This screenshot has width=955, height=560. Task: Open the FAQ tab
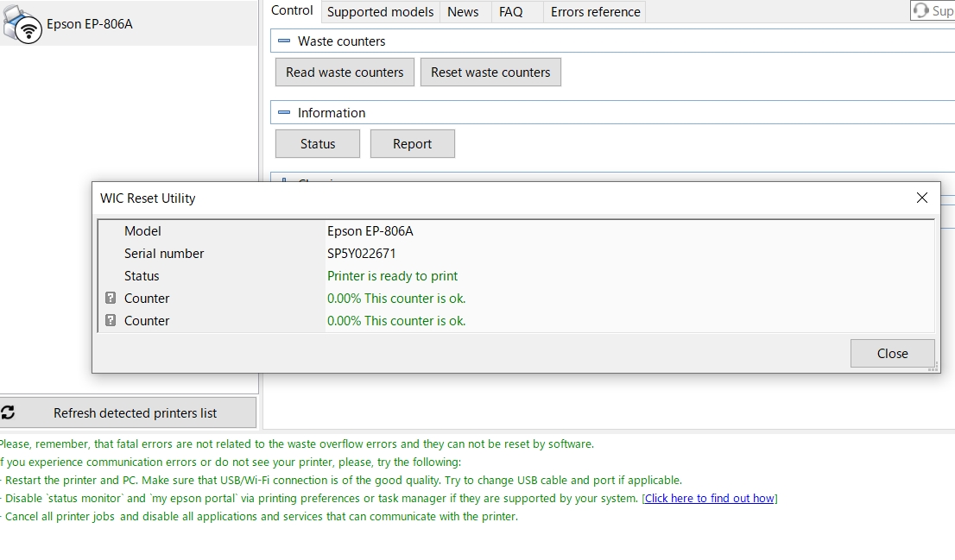510,11
